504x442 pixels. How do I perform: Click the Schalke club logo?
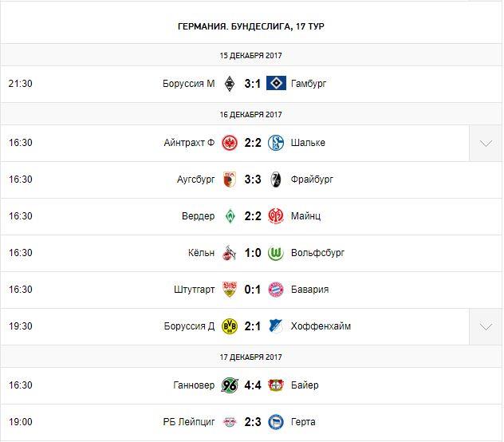[x=276, y=143]
